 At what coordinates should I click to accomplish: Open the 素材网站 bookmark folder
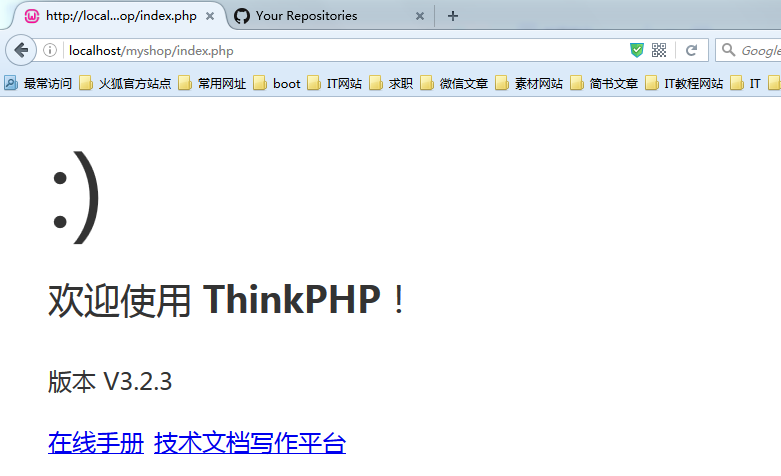(x=529, y=83)
